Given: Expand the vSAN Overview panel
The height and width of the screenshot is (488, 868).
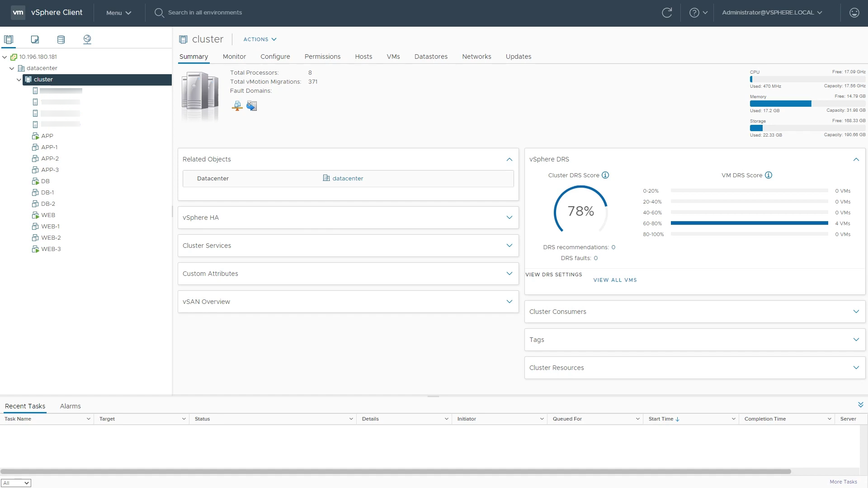Looking at the screenshot, I should (509, 302).
